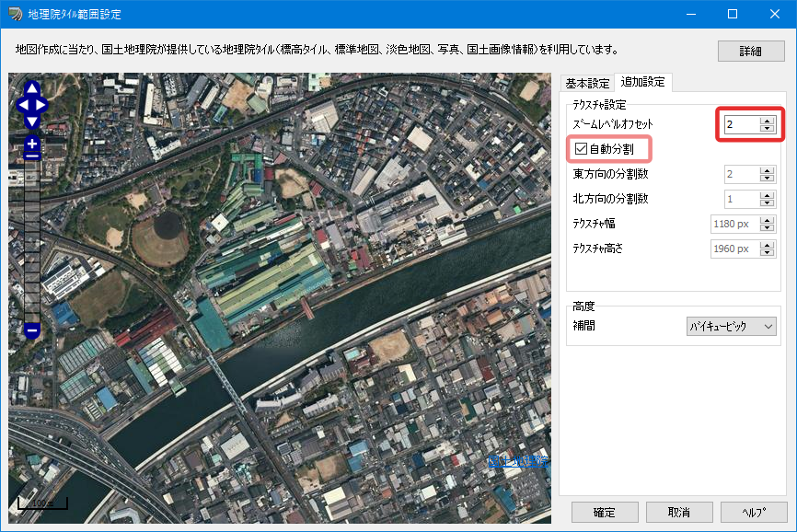Click the zoom slider handle bar
This screenshot has width=797, height=532.
(32, 156)
